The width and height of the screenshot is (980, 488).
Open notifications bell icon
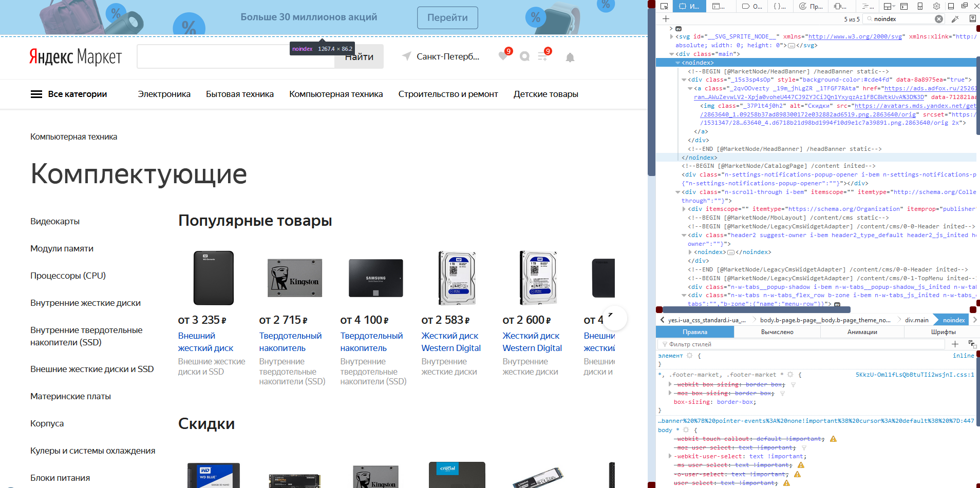(x=570, y=57)
